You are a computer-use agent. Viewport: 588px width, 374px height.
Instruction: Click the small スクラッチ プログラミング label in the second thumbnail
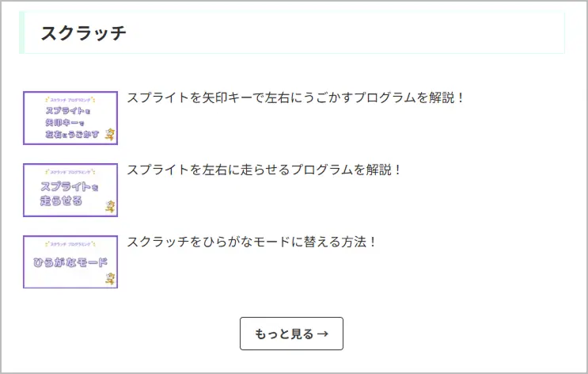(x=70, y=172)
